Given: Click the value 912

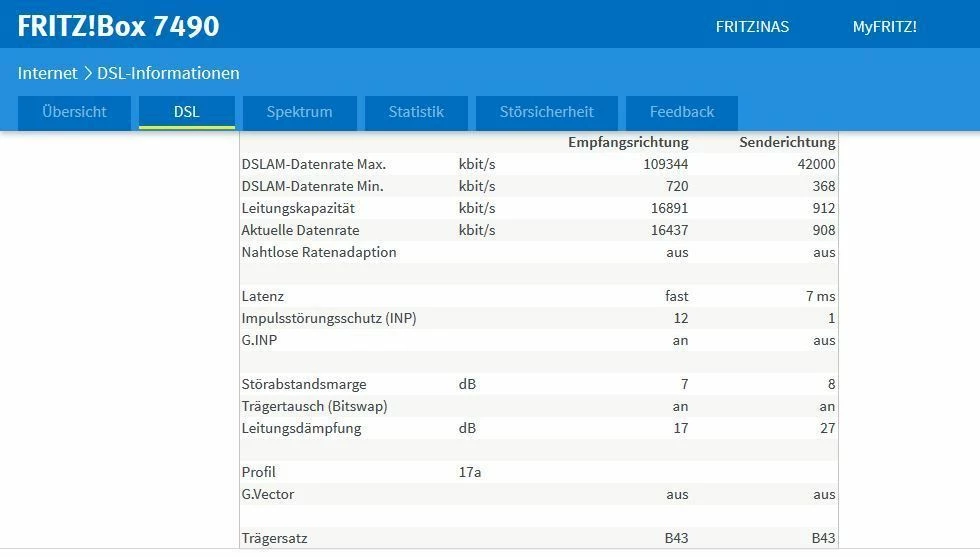Looking at the screenshot, I should [824, 208].
